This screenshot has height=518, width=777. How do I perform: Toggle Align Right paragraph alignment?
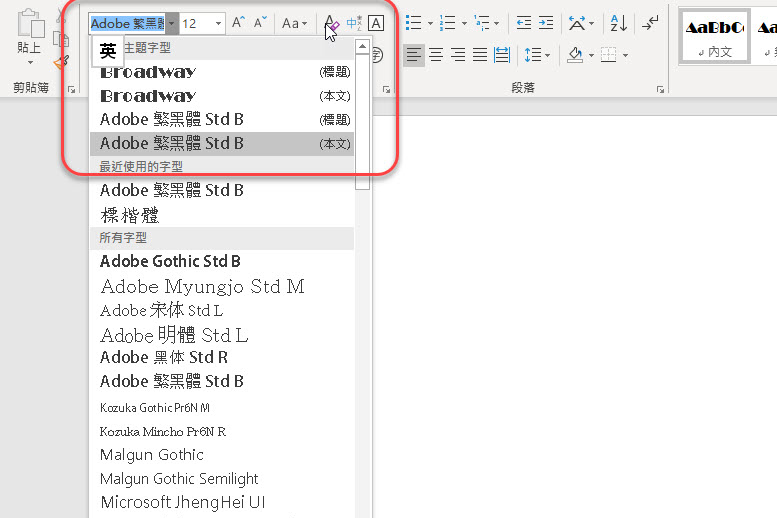tap(458, 55)
